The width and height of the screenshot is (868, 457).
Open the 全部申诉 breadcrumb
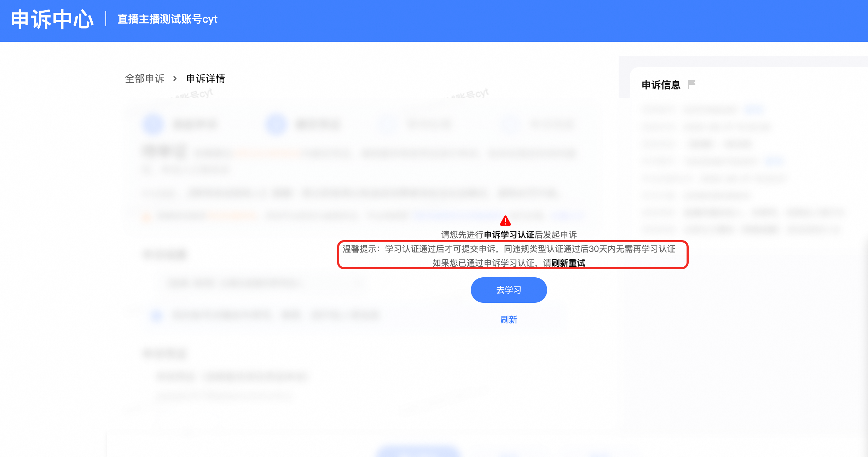[x=145, y=79]
